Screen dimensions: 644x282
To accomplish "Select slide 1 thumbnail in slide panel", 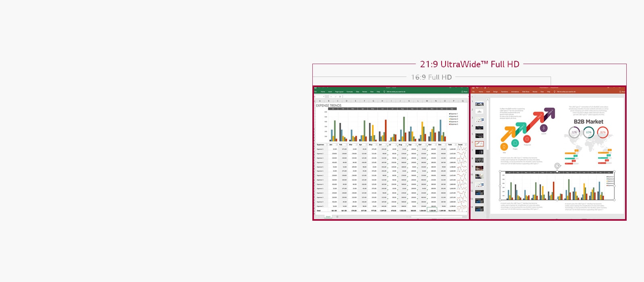I will 479,104.
